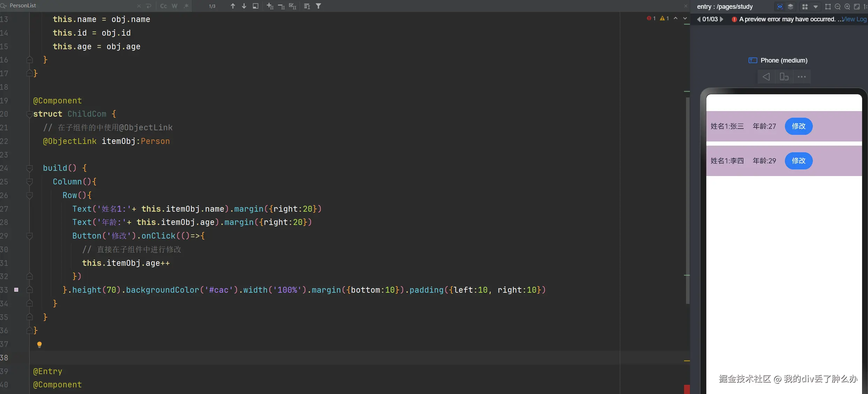Screen dimensions: 868x394
Task: Toggle Match Case (Cc) search option
Action: [163, 6]
